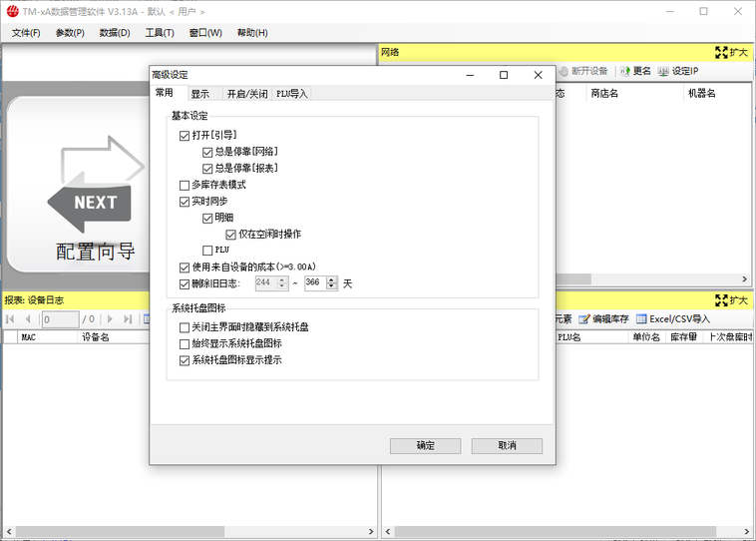This screenshot has height=541, width=756.
Task: Click right arrow of Network panel scrollbar
Action: point(744,278)
